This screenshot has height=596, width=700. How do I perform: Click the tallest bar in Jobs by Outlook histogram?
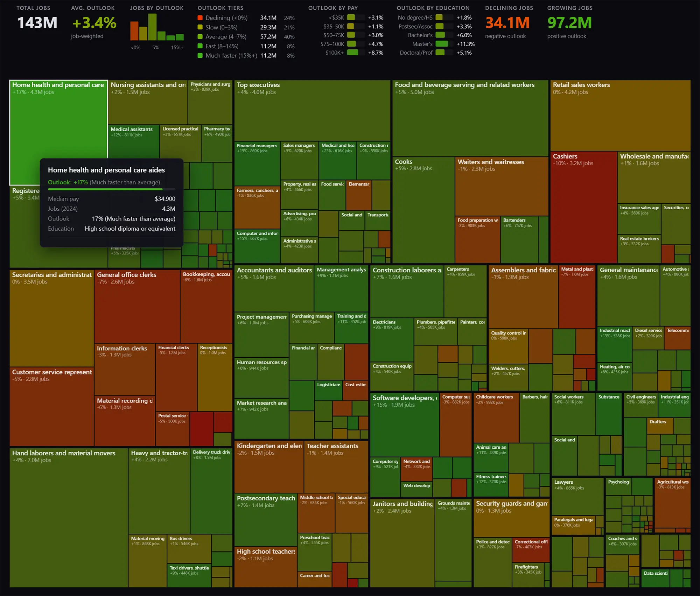tap(152, 27)
